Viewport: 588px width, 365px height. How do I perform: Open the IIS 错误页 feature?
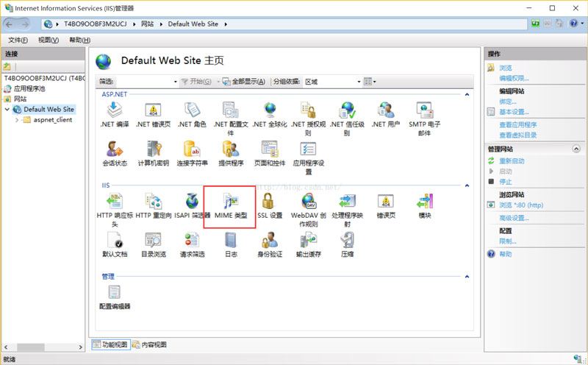click(x=386, y=206)
